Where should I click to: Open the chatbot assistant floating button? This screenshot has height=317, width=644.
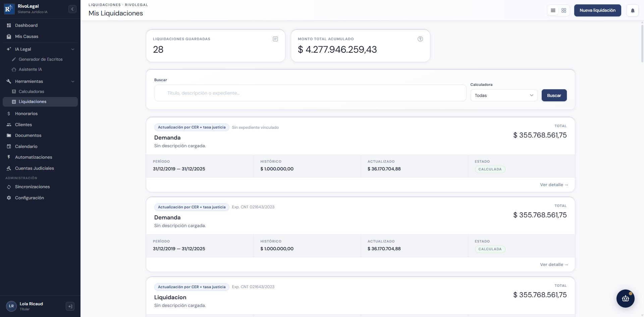626,299
